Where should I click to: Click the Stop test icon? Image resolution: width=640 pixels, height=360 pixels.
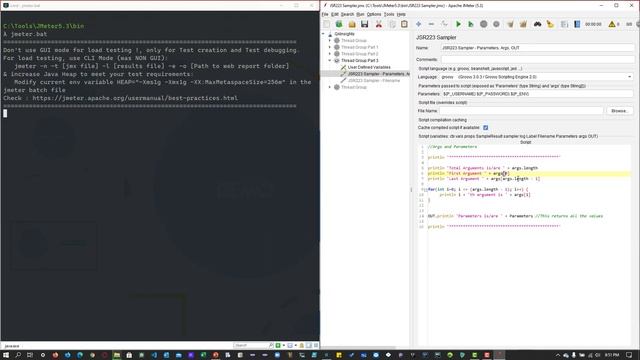pyautogui.click(x=484, y=24)
